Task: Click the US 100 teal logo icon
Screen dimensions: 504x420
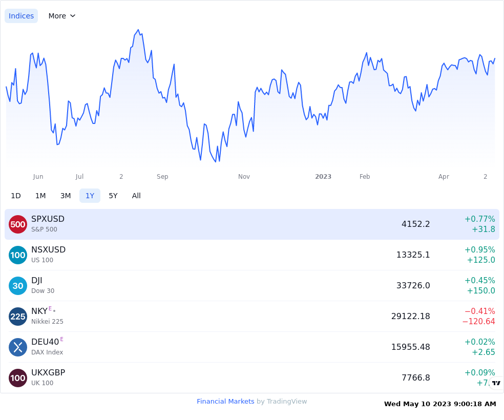Action: click(18, 255)
